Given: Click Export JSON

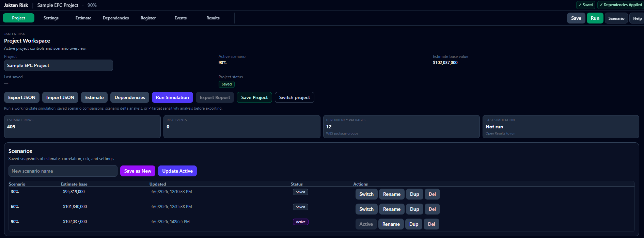Looking at the screenshot, I should pyautogui.click(x=22, y=97).
